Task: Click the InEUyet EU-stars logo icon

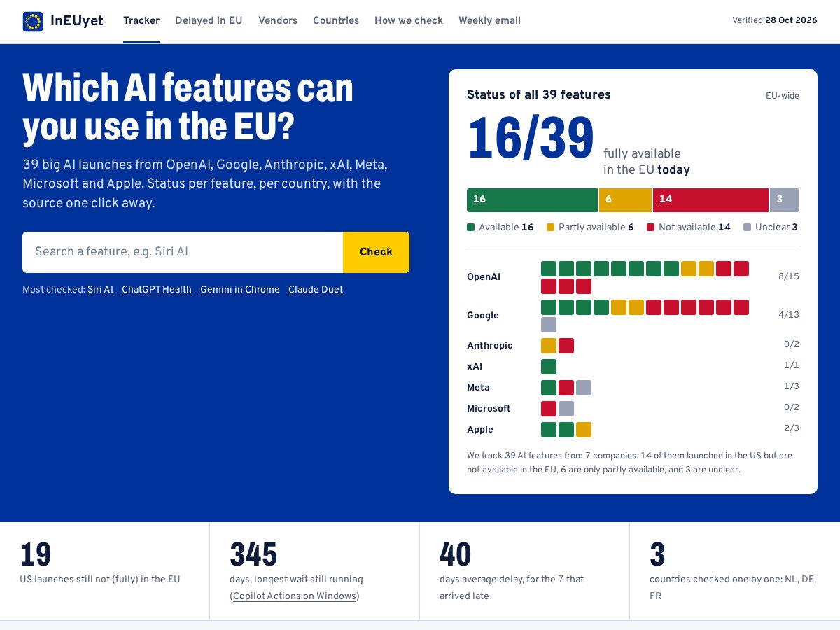Action: pos(33,21)
